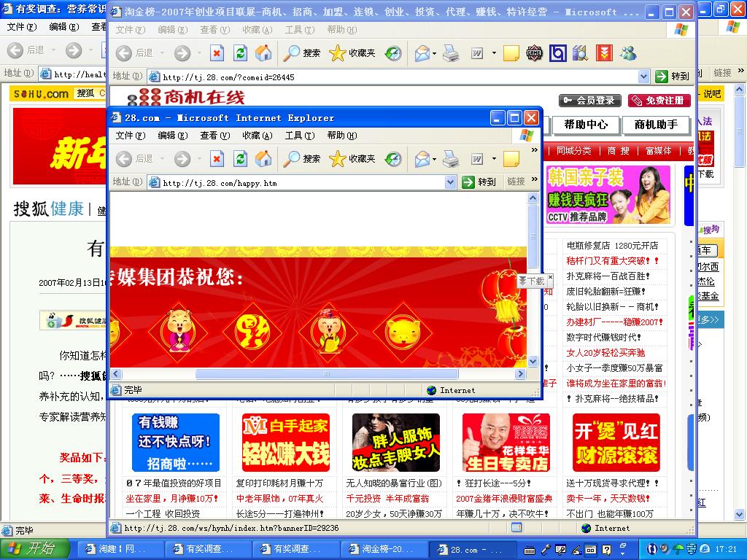
Task: Click Refresh icon in 淘金榜 window toolbar
Action: coord(241,52)
